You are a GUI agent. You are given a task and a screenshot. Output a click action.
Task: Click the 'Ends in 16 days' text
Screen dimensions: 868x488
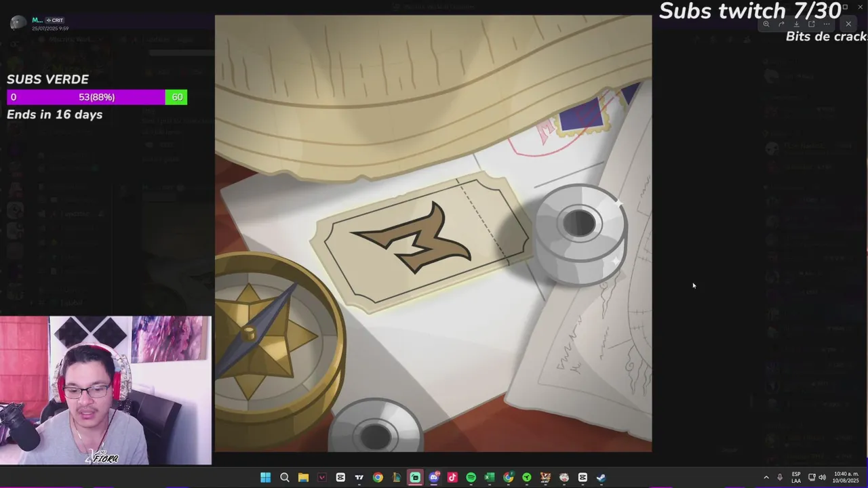(x=55, y=115)
